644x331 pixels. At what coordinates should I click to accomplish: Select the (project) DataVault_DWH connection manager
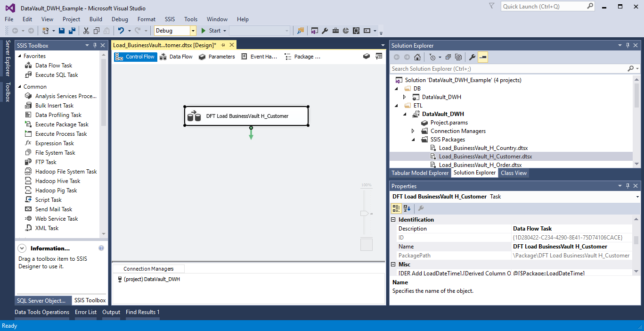point(149,279)
